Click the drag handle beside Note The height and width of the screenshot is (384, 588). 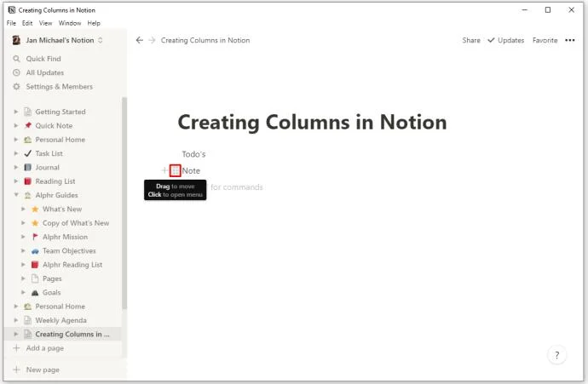coord(176,170)
